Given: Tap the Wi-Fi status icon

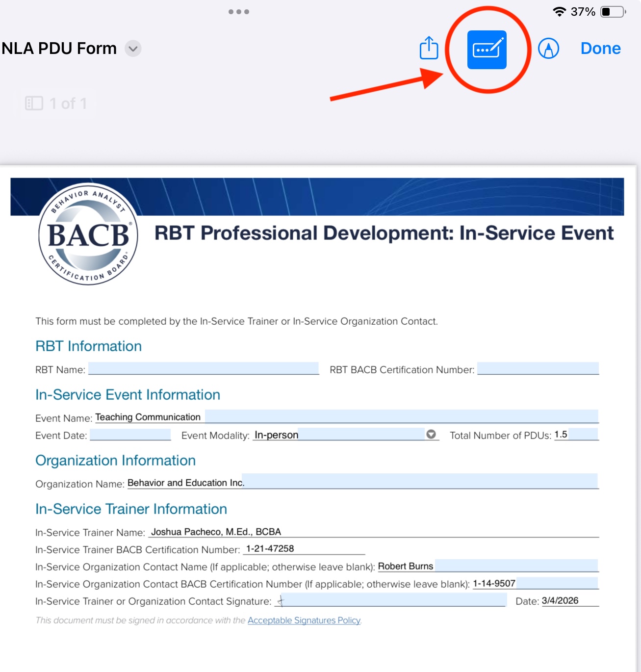Looking at the screenshot, I should pyautogui.click(x=559, y=12).
